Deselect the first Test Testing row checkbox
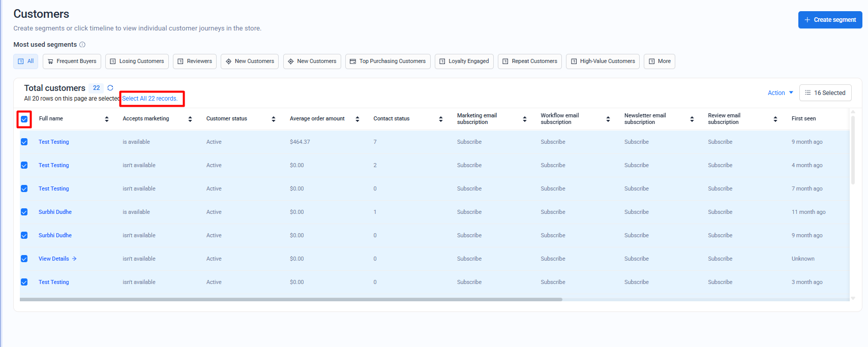 (x=24, y=142)
